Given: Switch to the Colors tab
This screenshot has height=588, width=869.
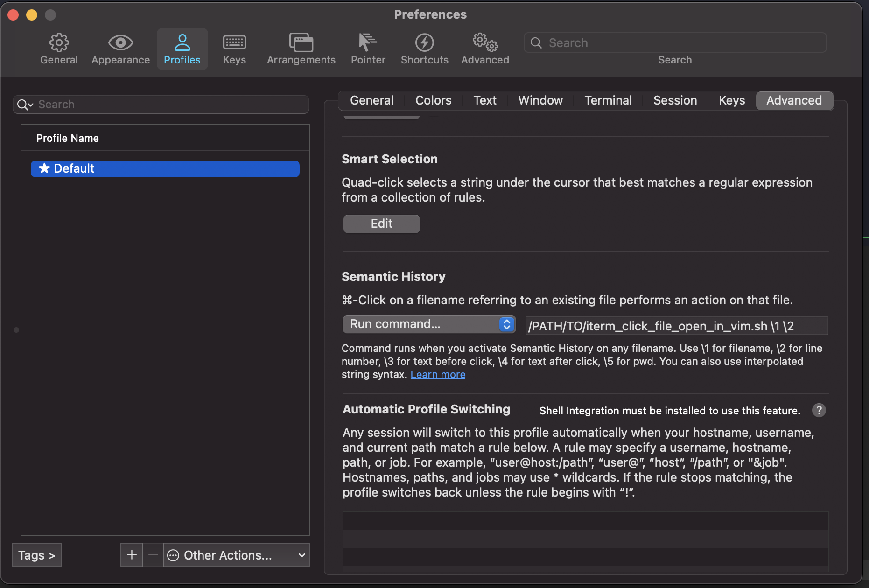Looking at the screenshot, I should 433,100.
